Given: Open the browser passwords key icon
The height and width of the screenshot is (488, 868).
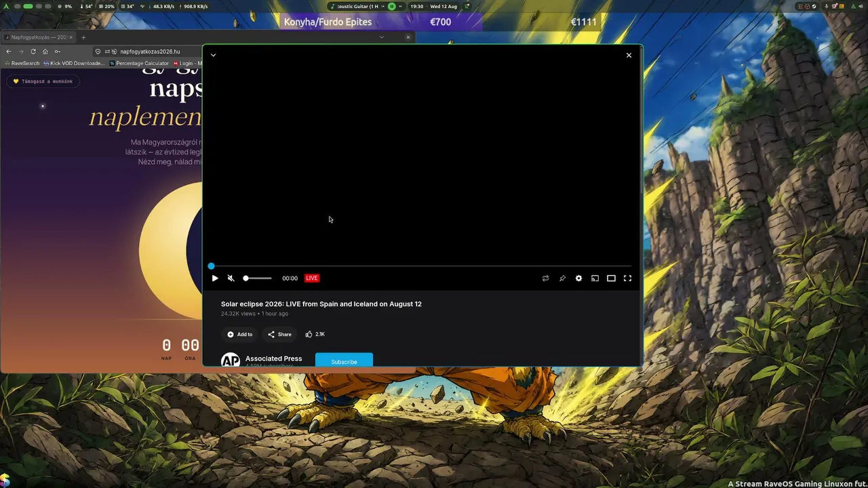Looking at the screenshot, I should (x=58, y=52).
